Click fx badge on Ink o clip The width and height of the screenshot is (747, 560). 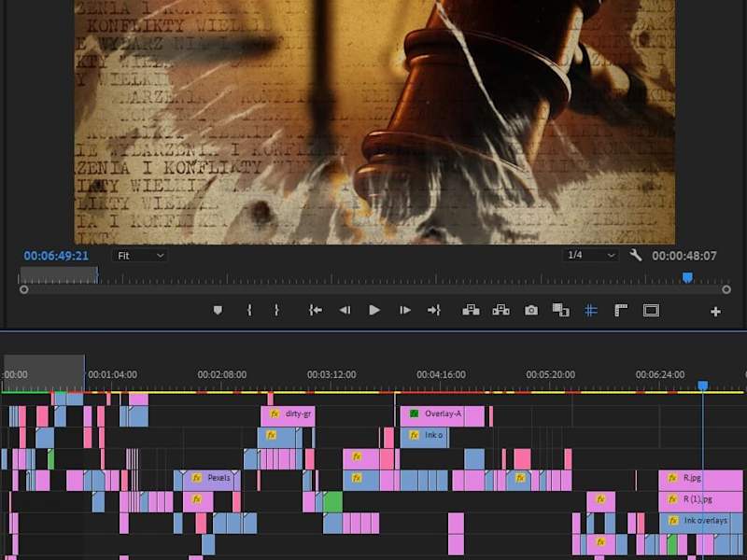point(414,435)
